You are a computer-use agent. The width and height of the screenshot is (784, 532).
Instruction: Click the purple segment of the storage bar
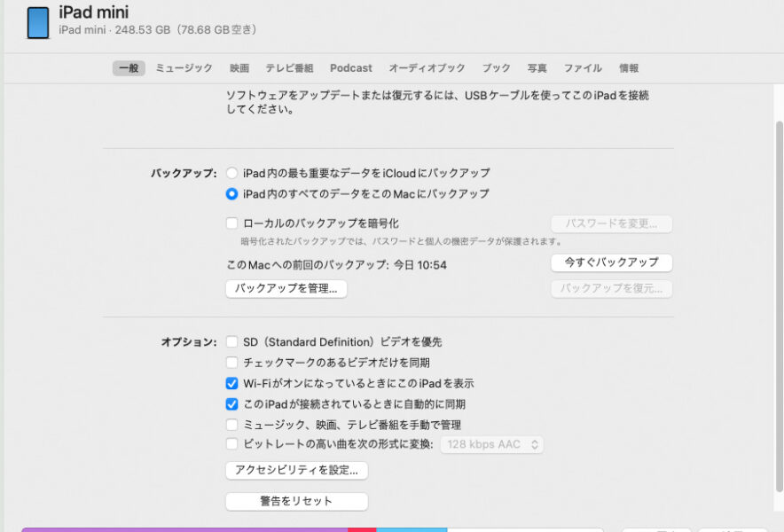click(x=184, y=529)
